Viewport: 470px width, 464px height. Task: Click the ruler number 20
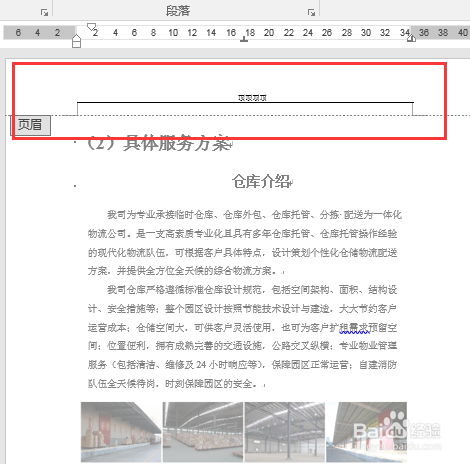[x=269, y=33]
